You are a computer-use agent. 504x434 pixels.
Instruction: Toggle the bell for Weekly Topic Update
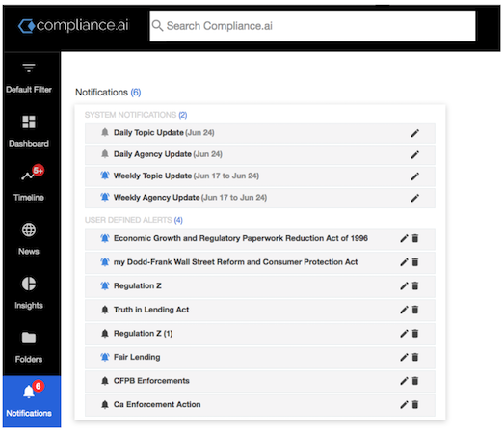(x=105, y=176)
